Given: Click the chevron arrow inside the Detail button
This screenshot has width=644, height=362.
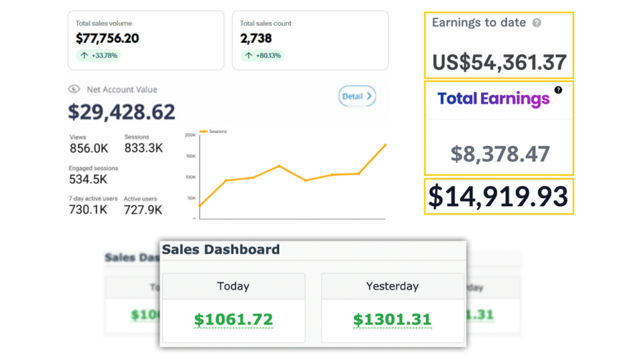Looking at the screenshot, I should point(369,97).
